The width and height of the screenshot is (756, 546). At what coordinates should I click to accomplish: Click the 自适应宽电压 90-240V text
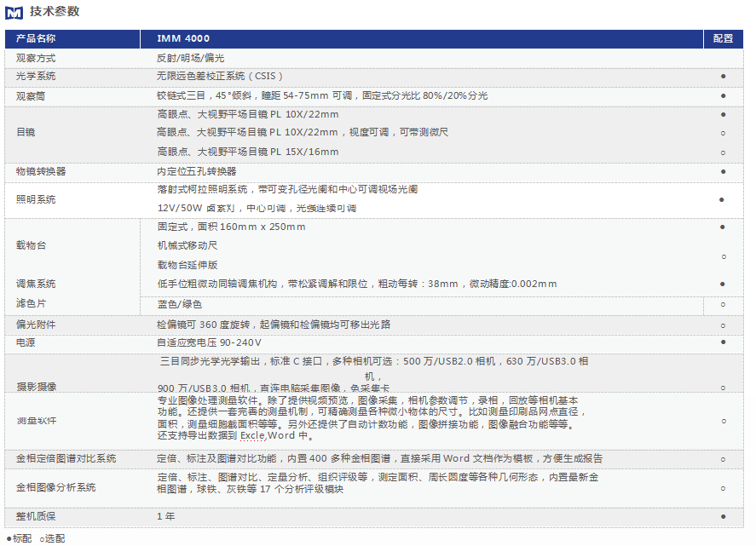[210, 342]
